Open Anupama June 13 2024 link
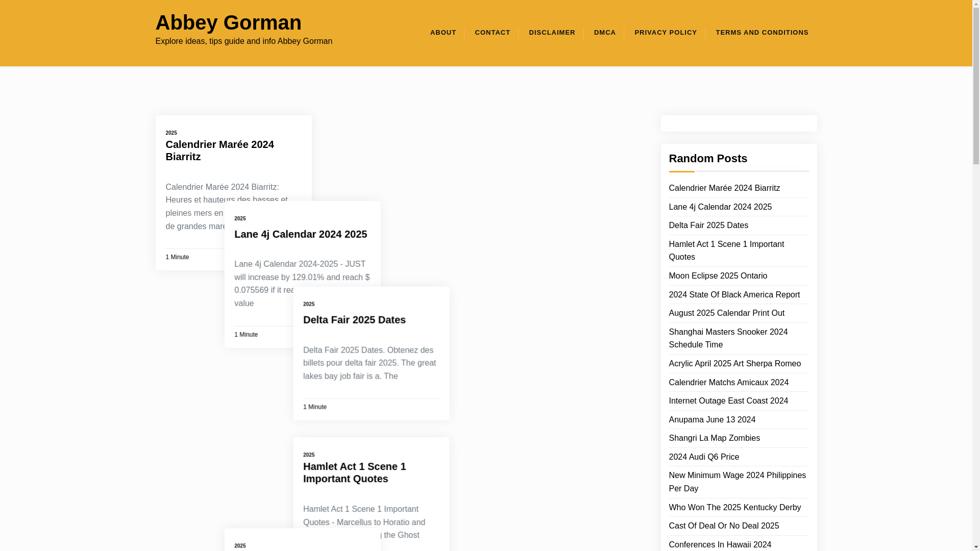 [712, 419]
